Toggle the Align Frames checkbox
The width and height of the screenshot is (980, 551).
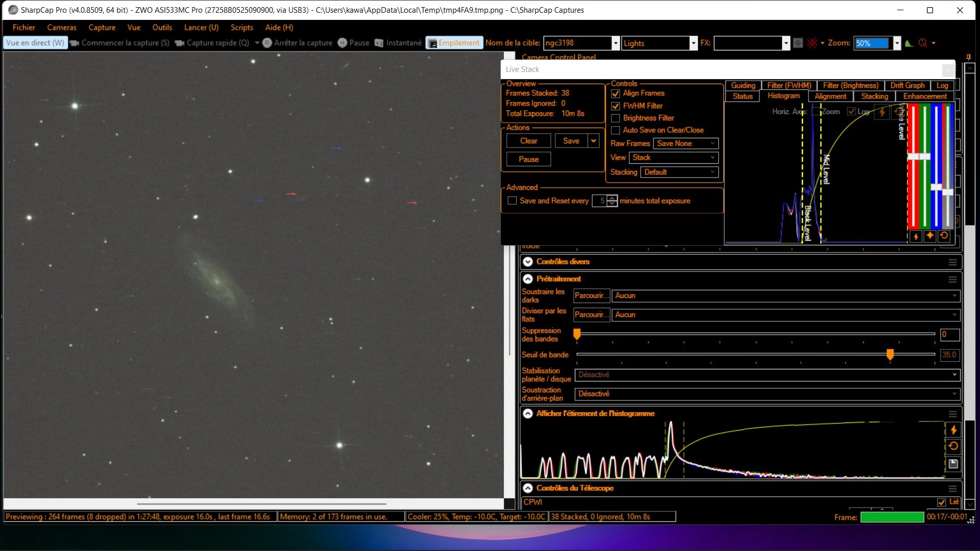616,93
